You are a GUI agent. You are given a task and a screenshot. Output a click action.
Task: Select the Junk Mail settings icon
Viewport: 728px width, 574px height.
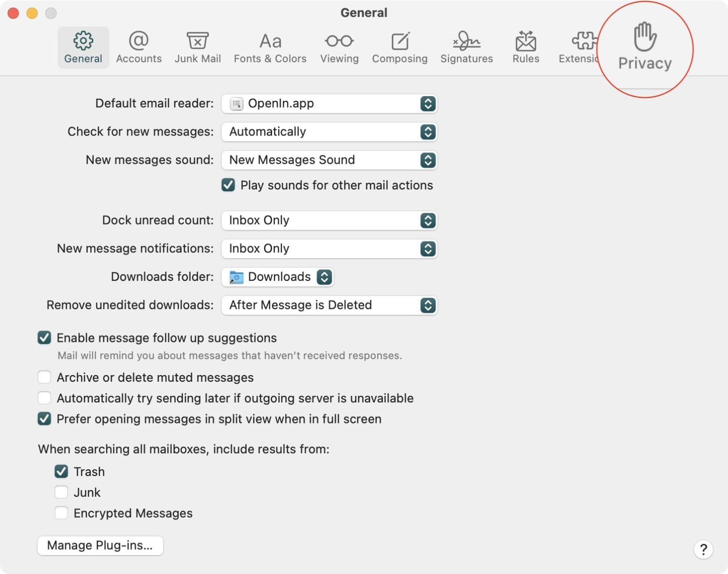point(198,45)
